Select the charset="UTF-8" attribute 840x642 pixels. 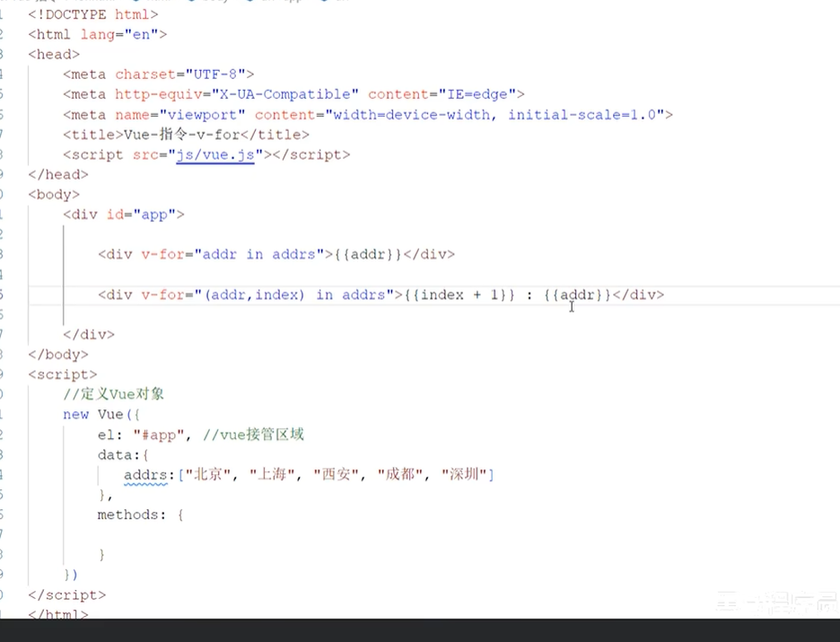(180, 75)
